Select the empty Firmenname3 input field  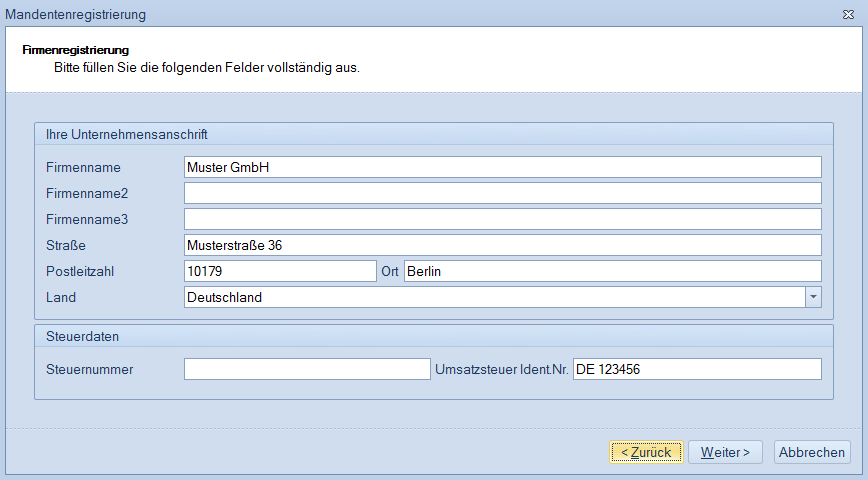pyautogui.click(x=502, y=219)
